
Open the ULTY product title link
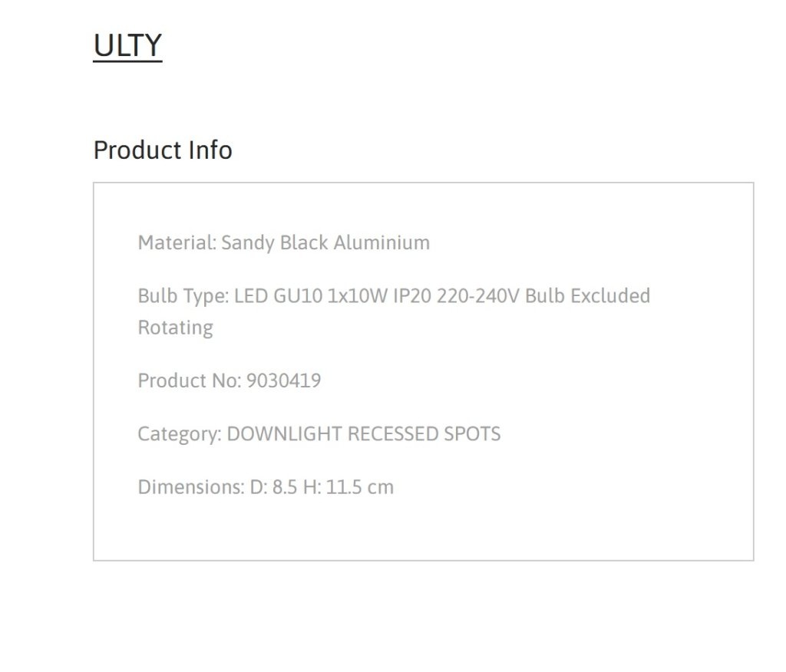(x=127, y=45)
